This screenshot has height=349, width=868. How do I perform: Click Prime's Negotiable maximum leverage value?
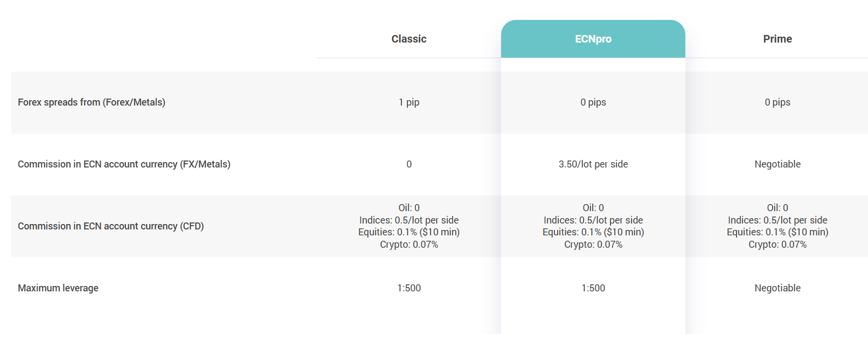tap(777, 288)
